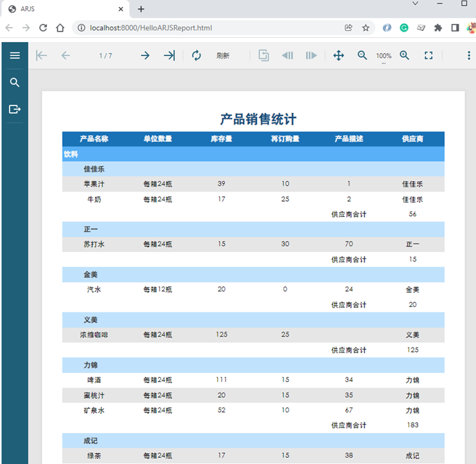Click the history forward playback icon
This screenshot has height=464, width=476.
(x=311, y=56)
